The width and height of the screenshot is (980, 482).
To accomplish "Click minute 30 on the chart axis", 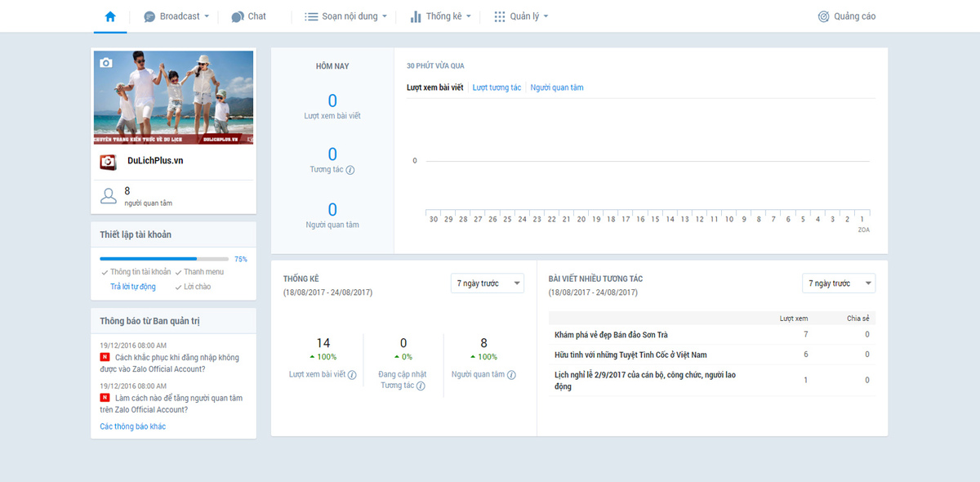I will point(434,219).
